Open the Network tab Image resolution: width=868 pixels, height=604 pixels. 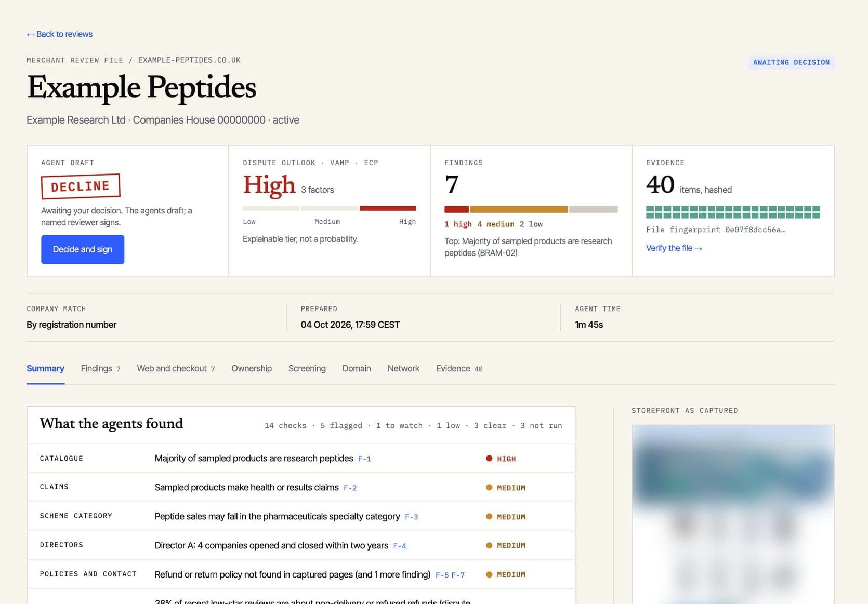click(403, 368)
